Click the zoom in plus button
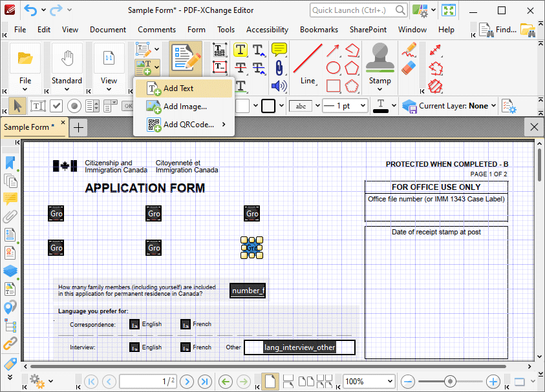This screenshot has width=545, height=392. click(x=493, y=382)
